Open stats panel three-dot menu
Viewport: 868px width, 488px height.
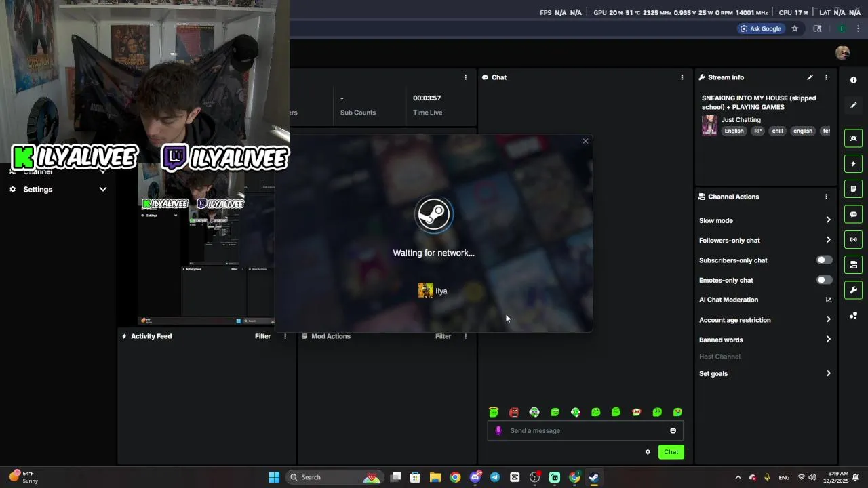[465, 77]
